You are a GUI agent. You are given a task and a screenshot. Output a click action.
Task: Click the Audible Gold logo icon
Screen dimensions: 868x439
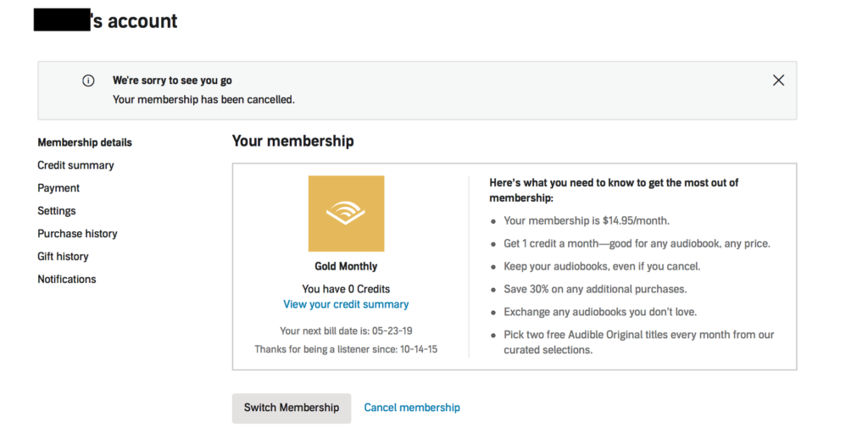pos(346,214)
